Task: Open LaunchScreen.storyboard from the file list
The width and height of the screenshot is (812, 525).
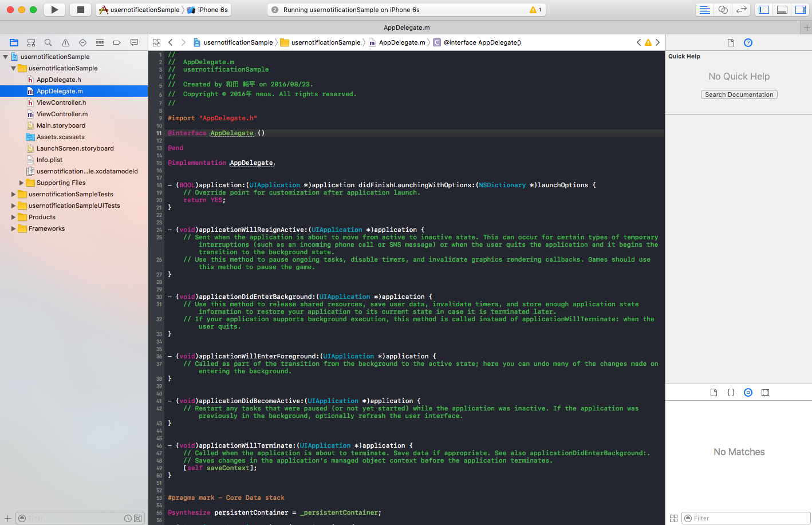Action: point(74,148)
